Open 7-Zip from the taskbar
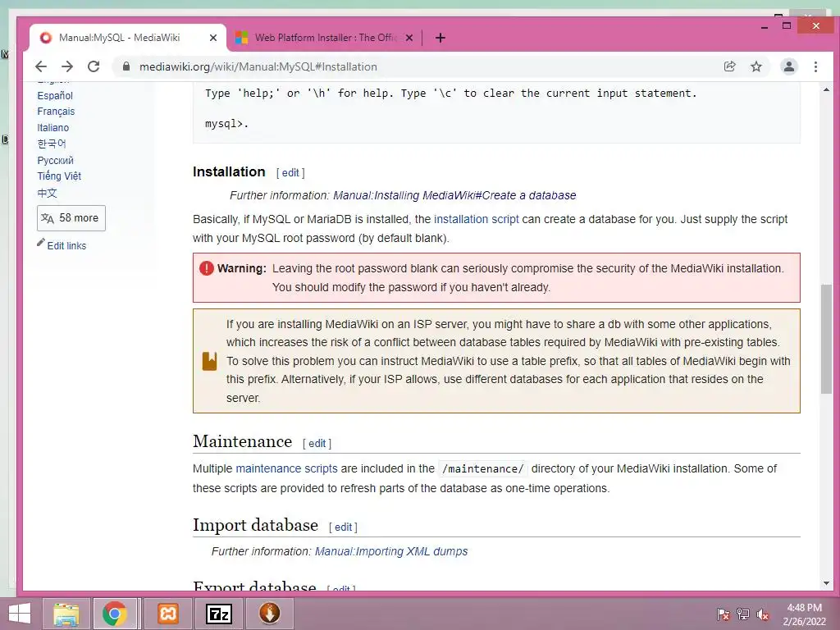The height and width of the screenshot is (630, 840). pos(218,614)
